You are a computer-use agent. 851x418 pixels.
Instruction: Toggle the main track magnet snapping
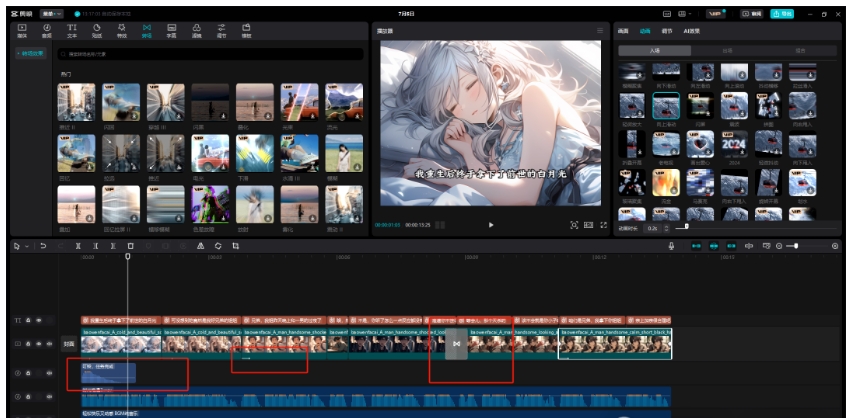[x=696, y=246]
